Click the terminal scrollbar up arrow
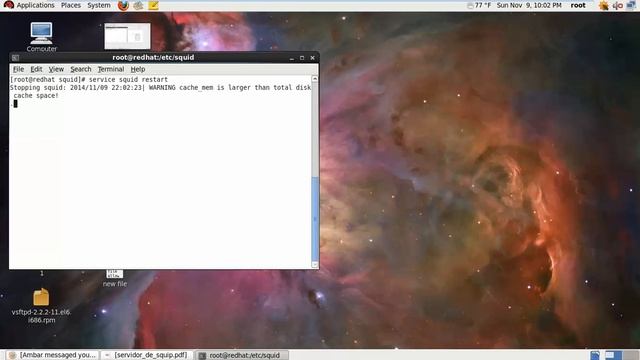This screenshot has width=640, height=360. 315,79
